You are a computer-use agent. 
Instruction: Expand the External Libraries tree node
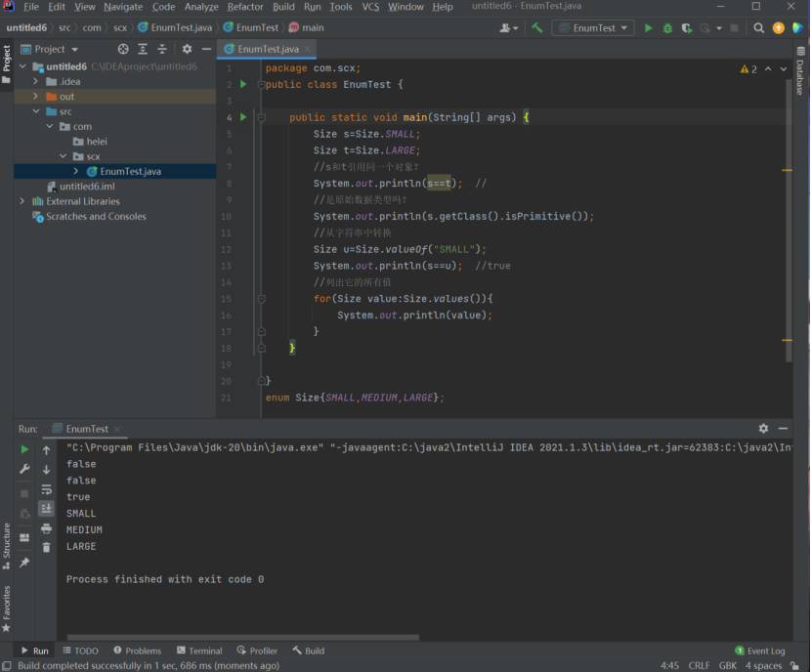pyautogui.click(x=22, y=201)
